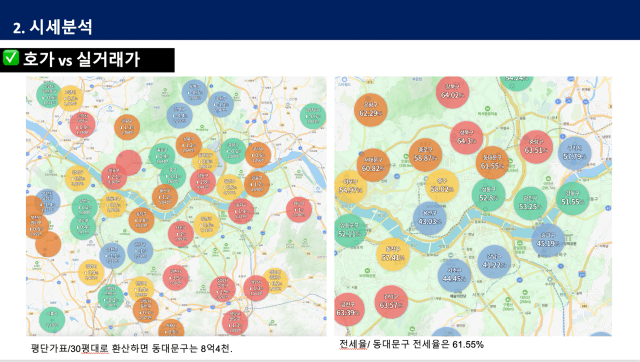Select the 호가 vs 실거래가 heading box
Image resolution: width=640 pixels, height=362 pixels.
tap(87, 60)
